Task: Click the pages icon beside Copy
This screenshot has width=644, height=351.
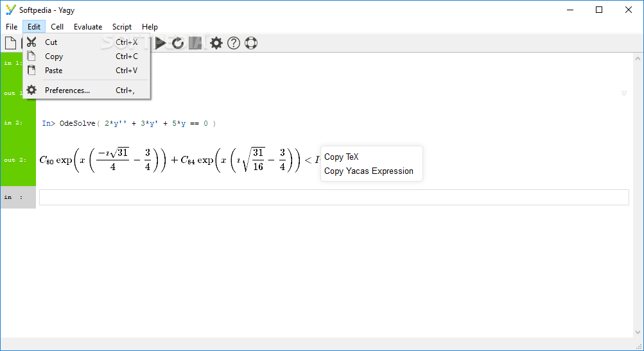Action: [31, 56]
